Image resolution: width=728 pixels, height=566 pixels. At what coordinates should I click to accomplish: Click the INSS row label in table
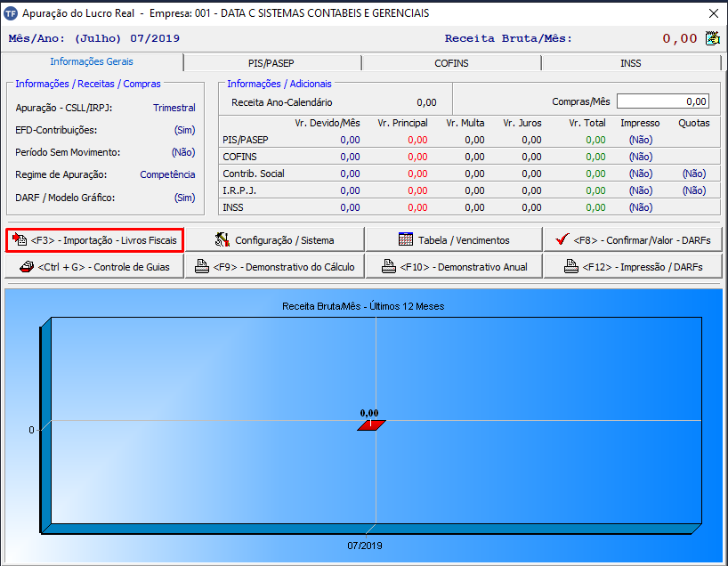232,207
